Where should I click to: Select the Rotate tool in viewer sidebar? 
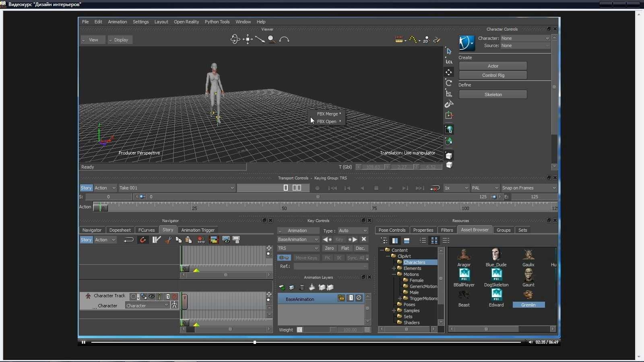449,83
